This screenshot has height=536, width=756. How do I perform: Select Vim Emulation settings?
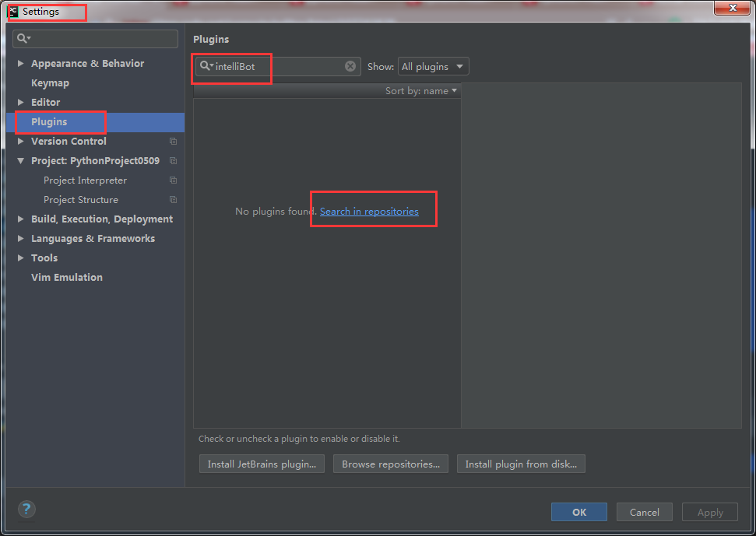(67, 278)
